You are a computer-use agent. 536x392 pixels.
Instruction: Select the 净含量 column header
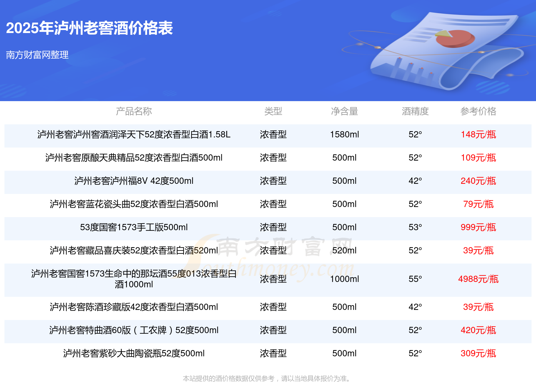coord(345,111)
